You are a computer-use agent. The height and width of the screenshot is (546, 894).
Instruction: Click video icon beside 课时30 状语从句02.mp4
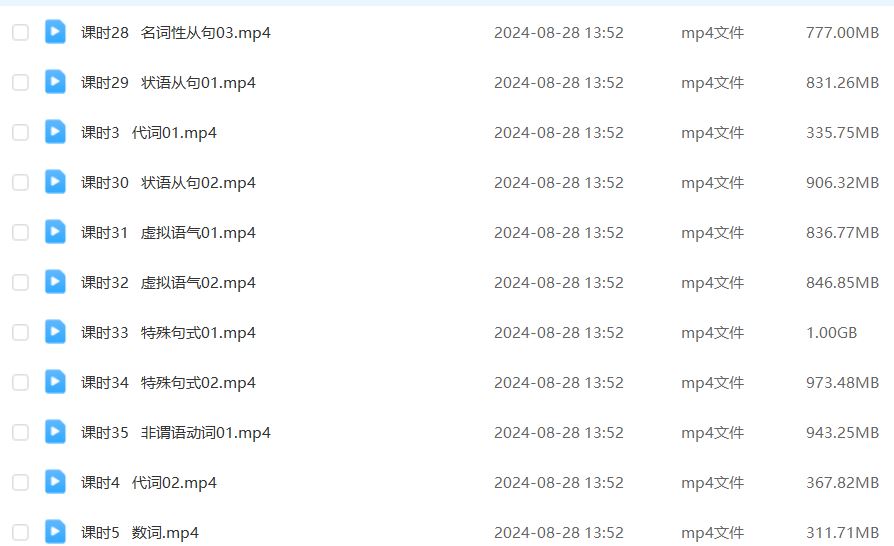pyautogui.click(x=55, y=182)
